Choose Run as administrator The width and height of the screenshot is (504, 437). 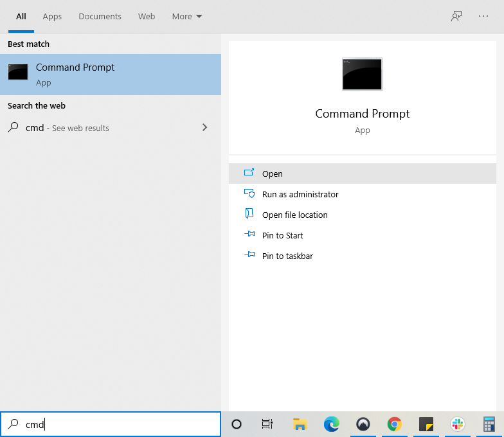point(300,194)
